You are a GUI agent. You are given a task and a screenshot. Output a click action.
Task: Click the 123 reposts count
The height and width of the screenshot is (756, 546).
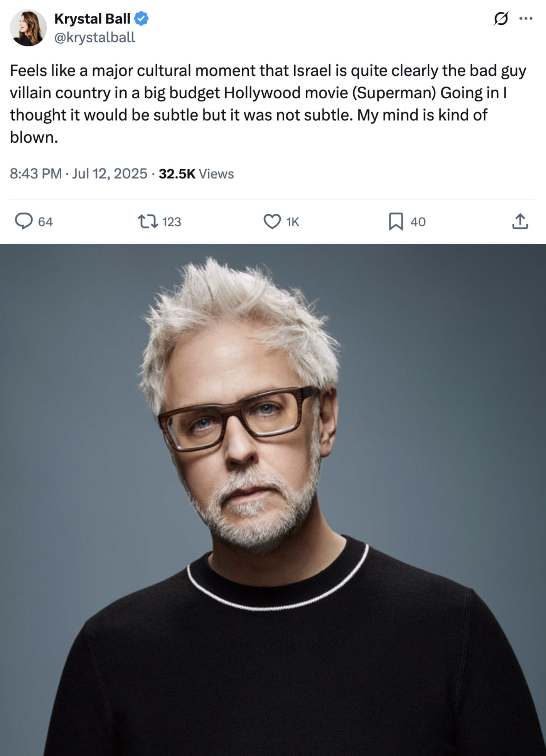(x=172, y=222)
